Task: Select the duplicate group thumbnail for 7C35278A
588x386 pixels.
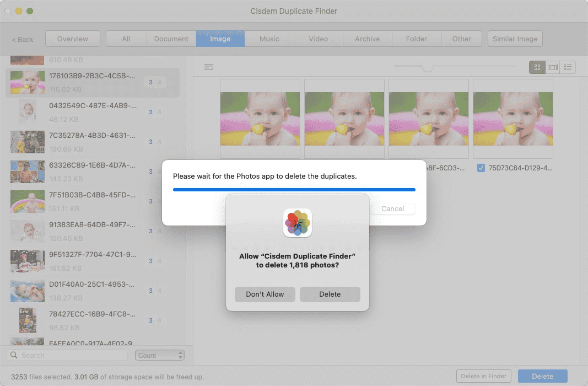Action: [28, 142]
